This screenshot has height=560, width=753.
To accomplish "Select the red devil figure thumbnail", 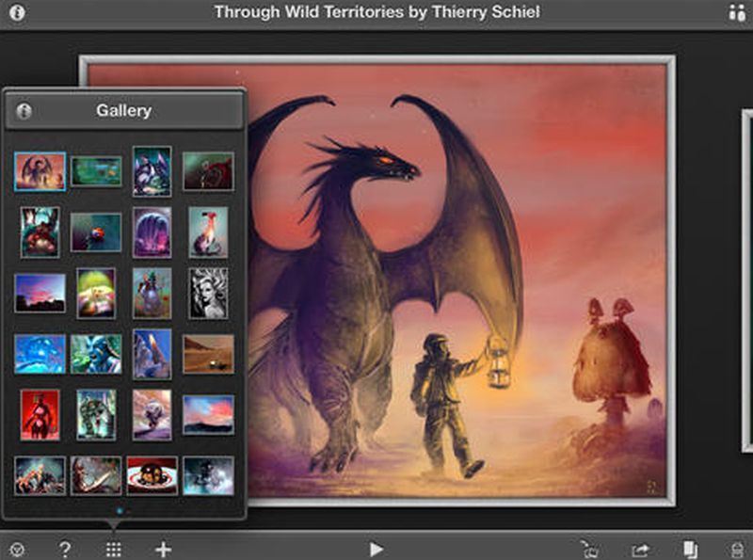I will 40,415.
